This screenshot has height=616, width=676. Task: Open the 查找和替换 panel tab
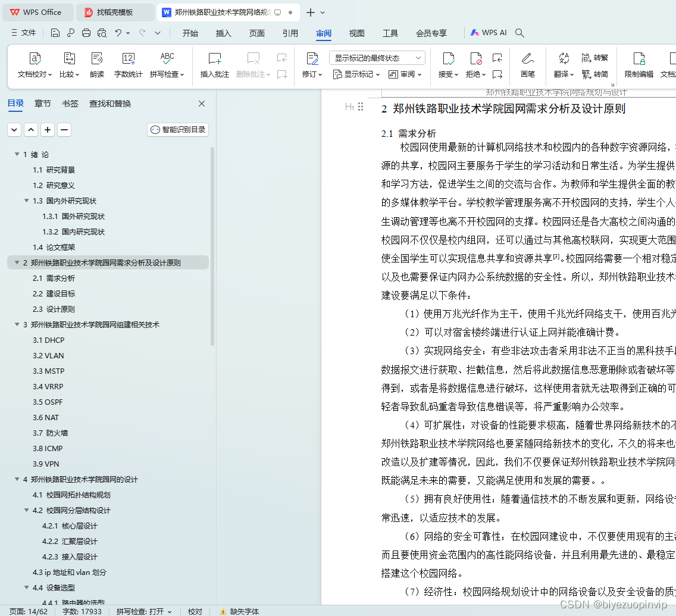click(x=110, y=104)
